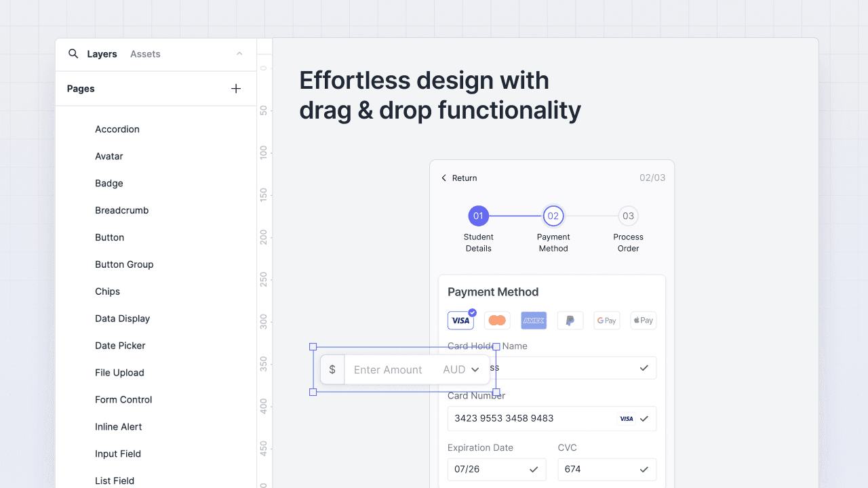The height and width of the screenshot is (488, 868).
Task: Open the Input Field page
Action: point(118,454)
